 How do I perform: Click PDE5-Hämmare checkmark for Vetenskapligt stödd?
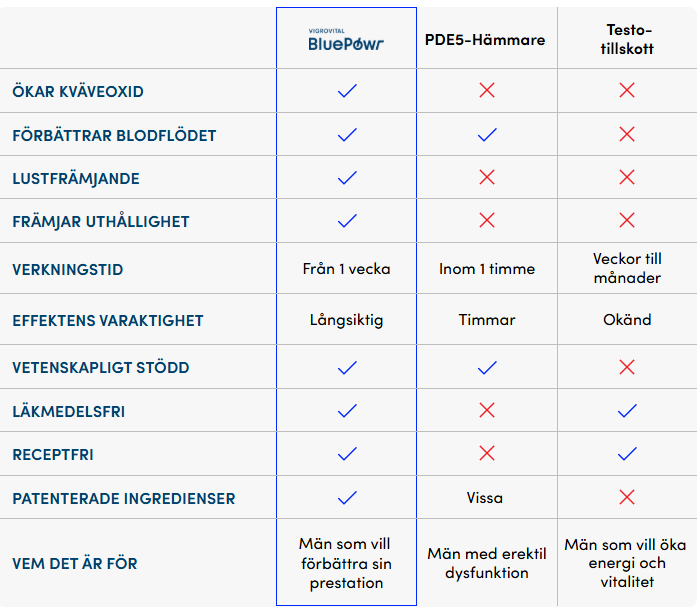(x=487, y=368)
